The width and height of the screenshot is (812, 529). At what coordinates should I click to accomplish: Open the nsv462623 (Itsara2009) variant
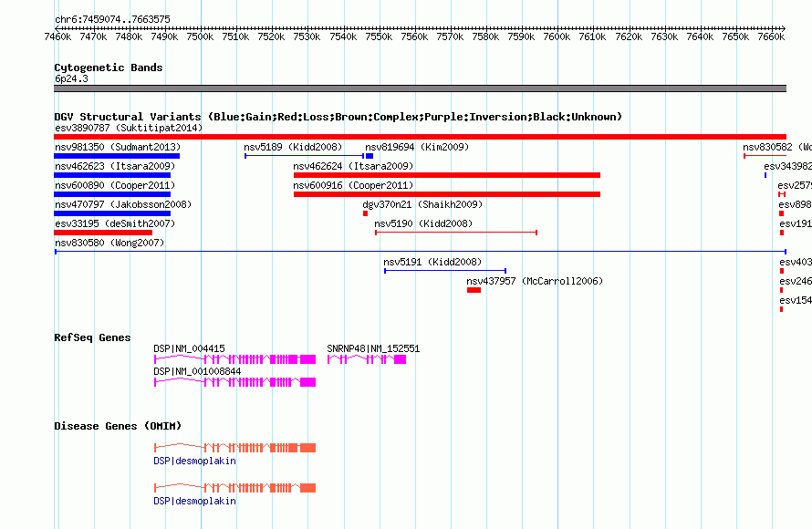[x=115, y=166]
